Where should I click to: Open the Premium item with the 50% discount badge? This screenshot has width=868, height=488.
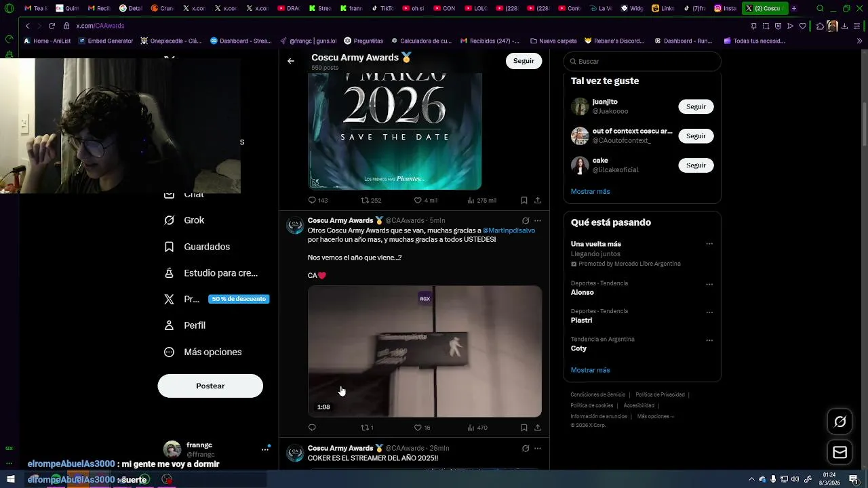[x=216, y=299]
